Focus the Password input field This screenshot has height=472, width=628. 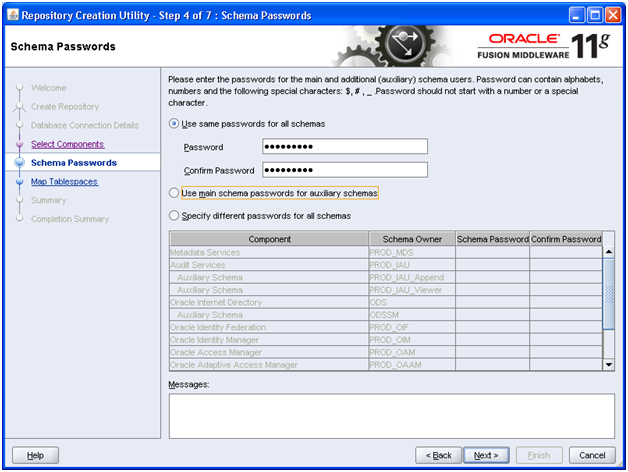(345, 147)
